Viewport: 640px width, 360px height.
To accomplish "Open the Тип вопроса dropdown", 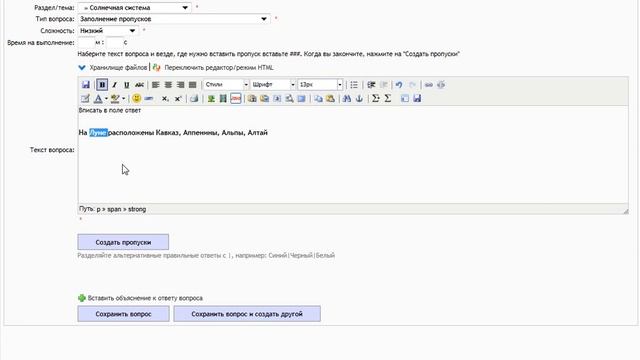I will pyautogui.click(x=173, y=19).
